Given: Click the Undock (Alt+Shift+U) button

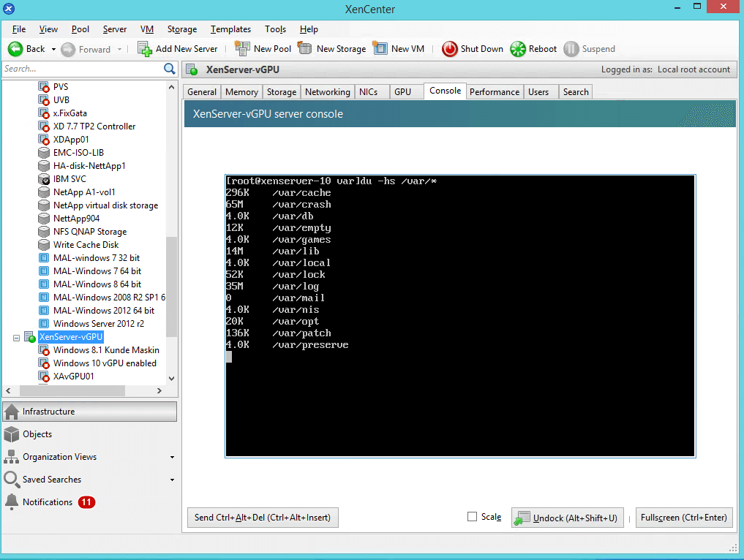Looking at the screenshot, I should click(568, 518).
